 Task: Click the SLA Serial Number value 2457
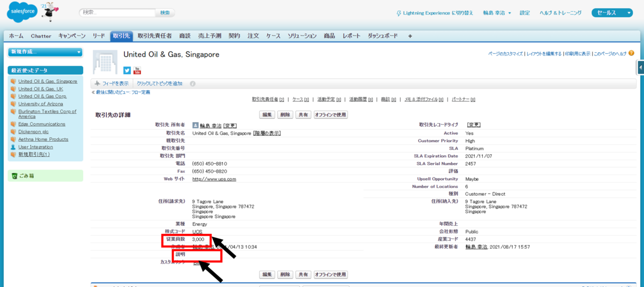tap(471, 163)
